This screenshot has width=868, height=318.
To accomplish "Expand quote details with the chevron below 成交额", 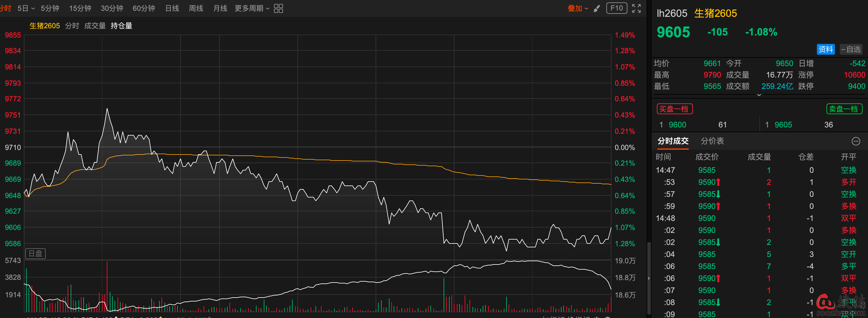I will point(759,95).
